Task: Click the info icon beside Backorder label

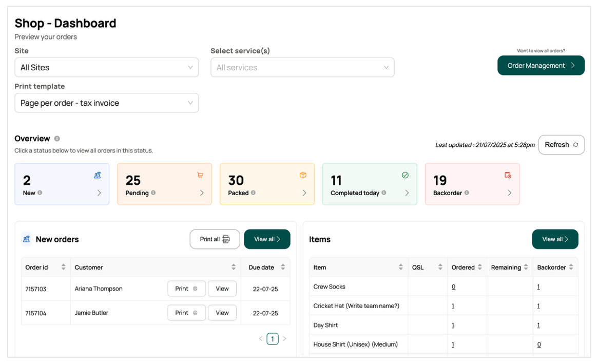Action: pos(467,193)
